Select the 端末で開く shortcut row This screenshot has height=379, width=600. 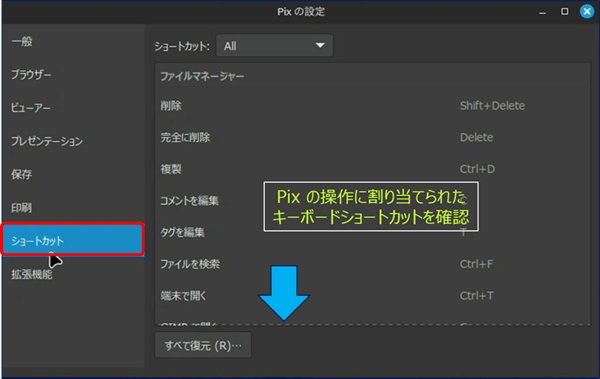(x=372, y=296)
